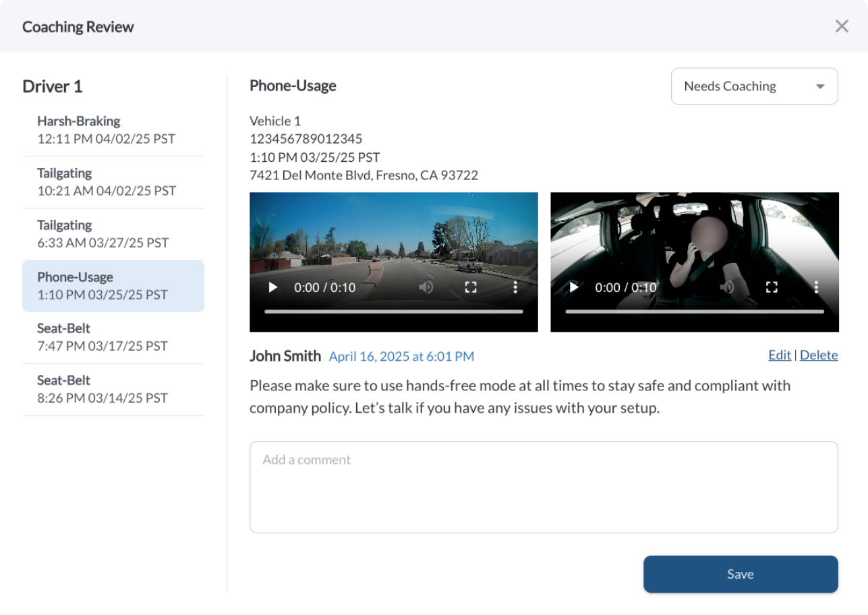This screenshot has height=615, width=868.
Task: Focus the Add a comment text box
Action: click(x=544, y=487)
